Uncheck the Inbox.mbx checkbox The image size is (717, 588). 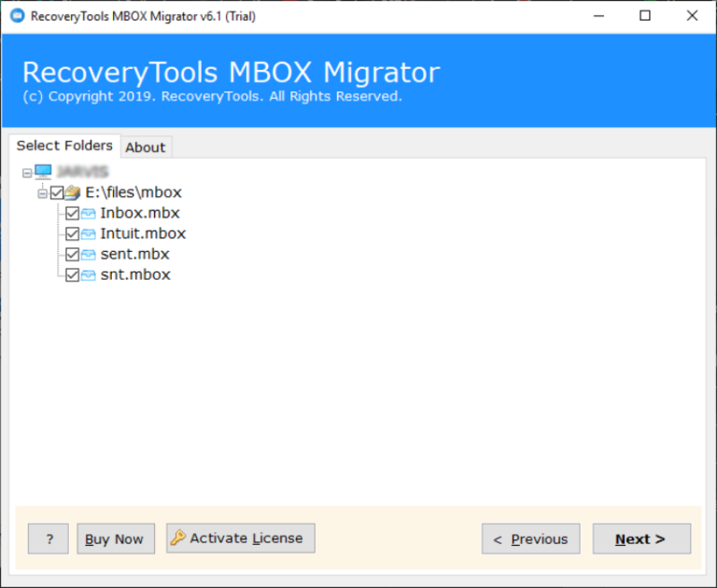[x=73, y=214]
